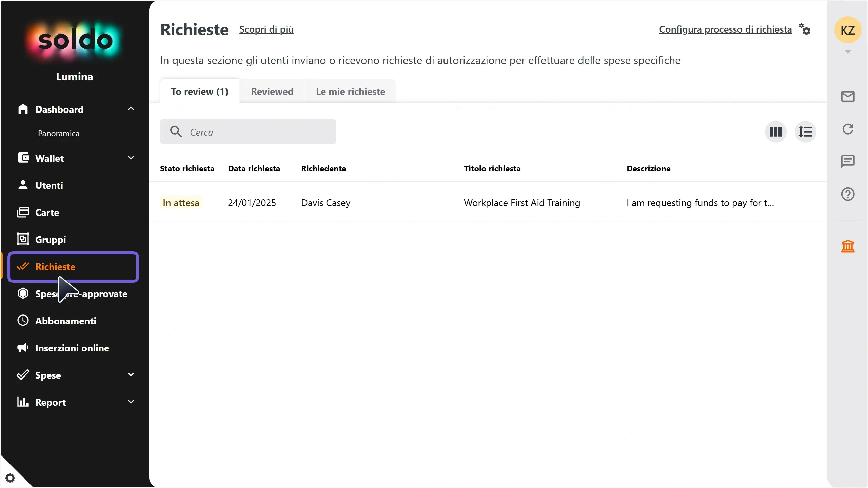Click the date 24/01/2025

(x=252, y=203)
